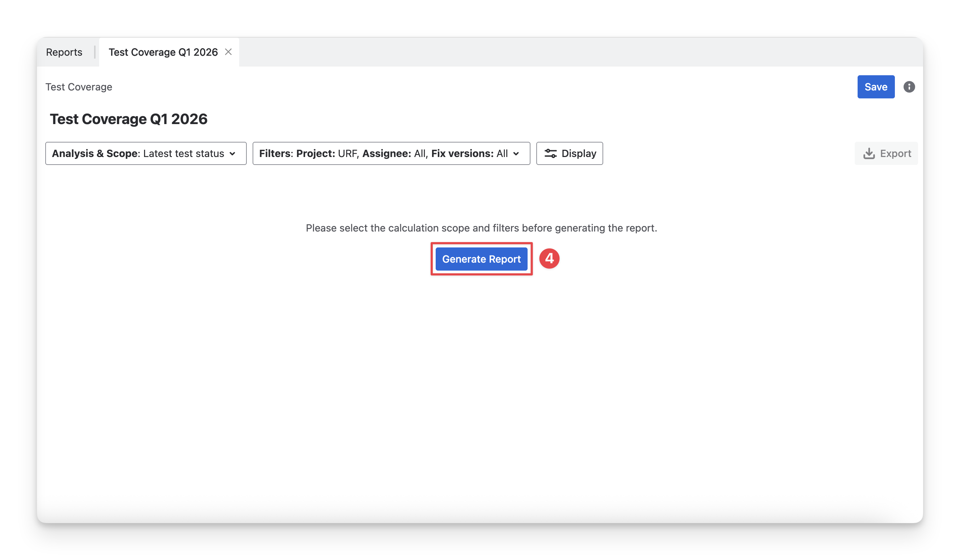Expand the Analysis & Scope chevron arrow
The image size is (960, 560).
pyautogui.click(x=232, y=154)
